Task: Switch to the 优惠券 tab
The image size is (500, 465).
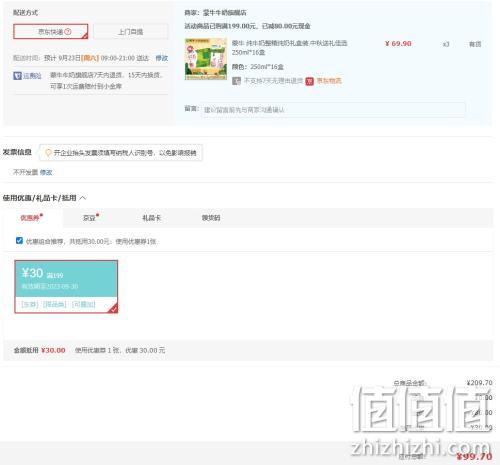Action: pyautogui.click(x=30, y=218)
